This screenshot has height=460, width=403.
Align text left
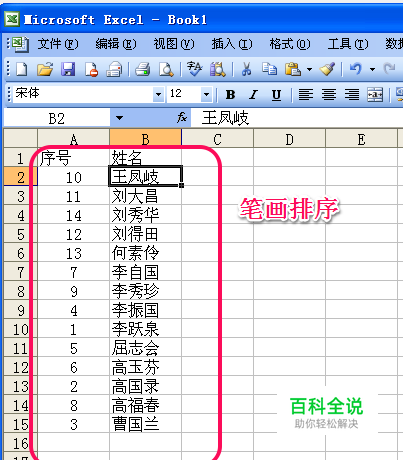(x=306, y=95)
